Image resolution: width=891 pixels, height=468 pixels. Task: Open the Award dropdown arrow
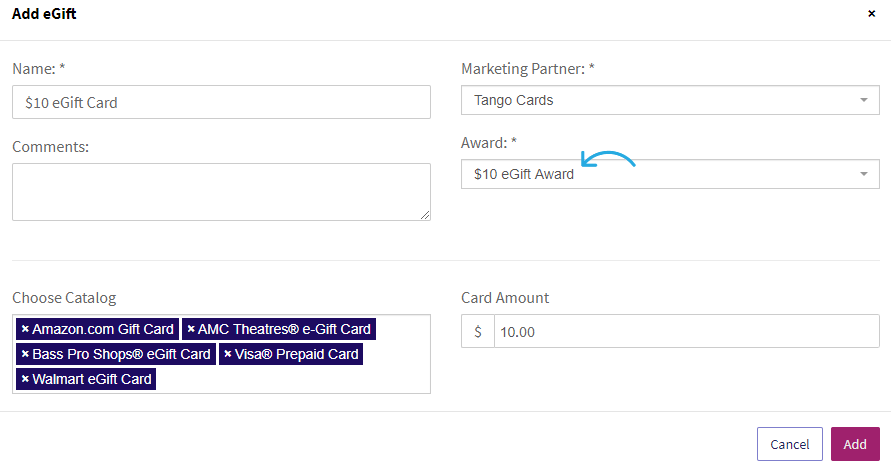tap(864, 174)
